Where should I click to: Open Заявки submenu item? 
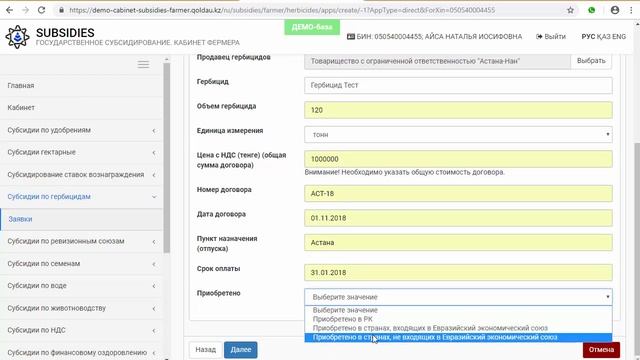[x=82, y=219]
